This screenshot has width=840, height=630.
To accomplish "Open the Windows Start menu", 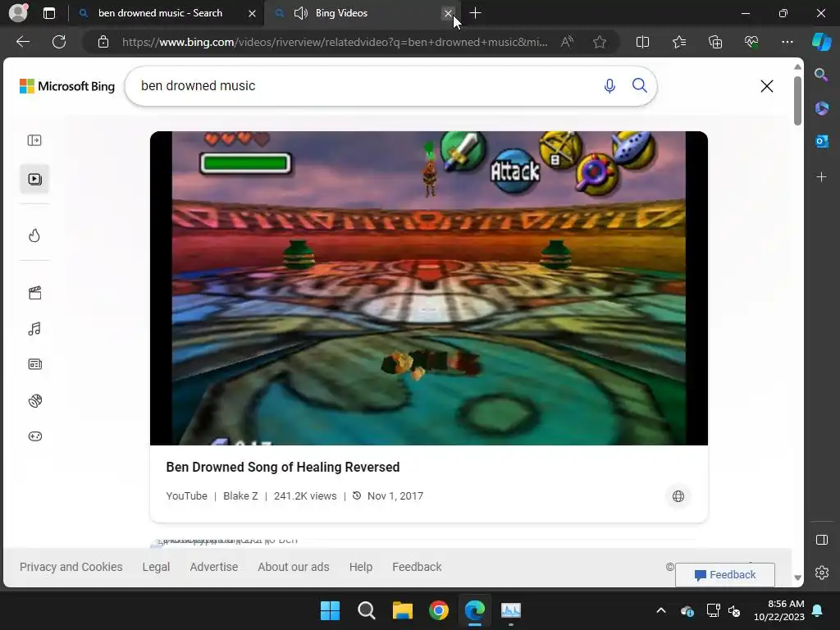I will click(330, 610).
